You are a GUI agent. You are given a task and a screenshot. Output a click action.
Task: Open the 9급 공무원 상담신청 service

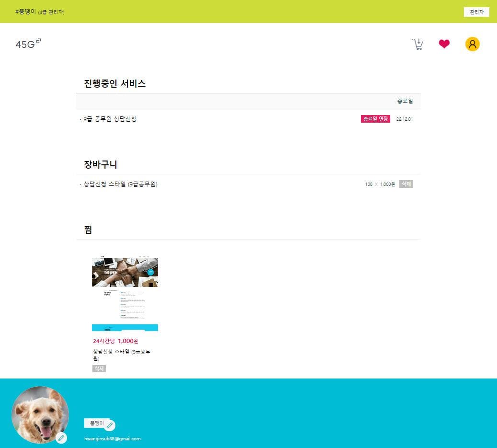pyautogui.click(x=110, y=119)
